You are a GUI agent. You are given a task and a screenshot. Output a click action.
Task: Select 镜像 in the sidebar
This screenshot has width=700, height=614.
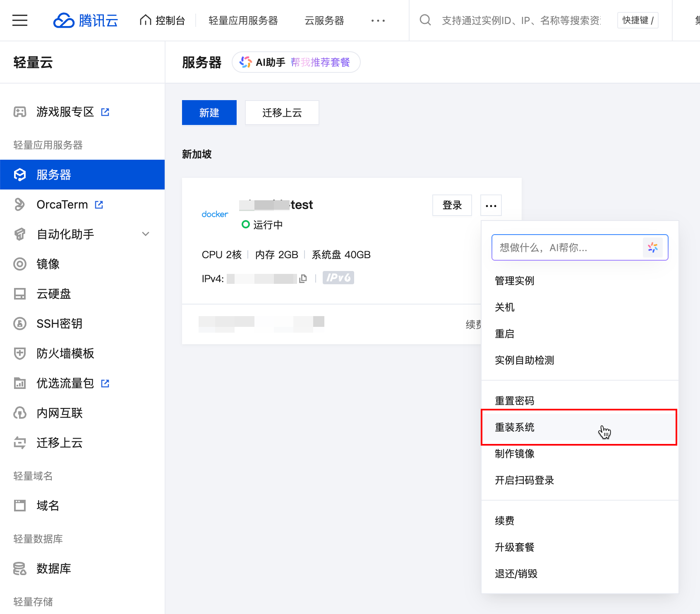coord(48,264)
